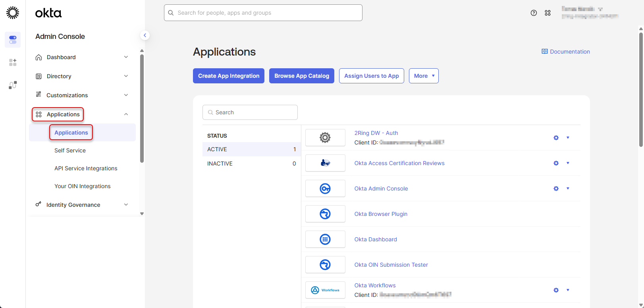Select the toggle-shaped icon in left rail

click(13, 40)
